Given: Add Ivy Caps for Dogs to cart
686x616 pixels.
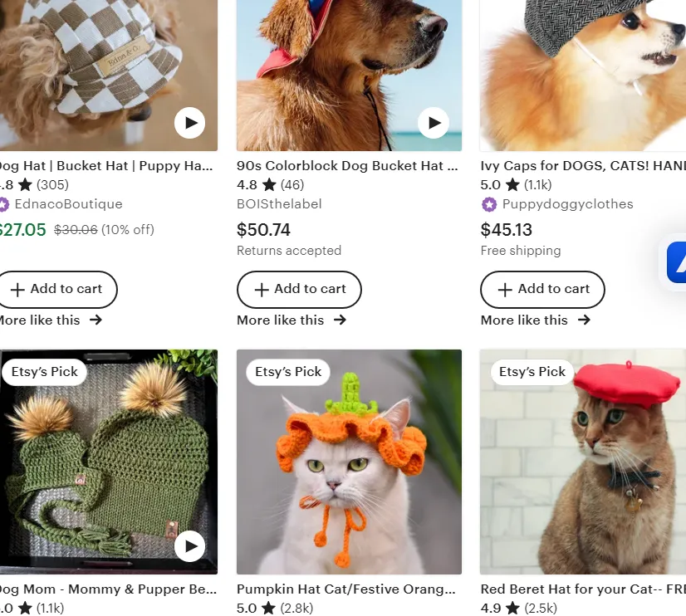Looking at the screenshot, I should pos(542,290).
